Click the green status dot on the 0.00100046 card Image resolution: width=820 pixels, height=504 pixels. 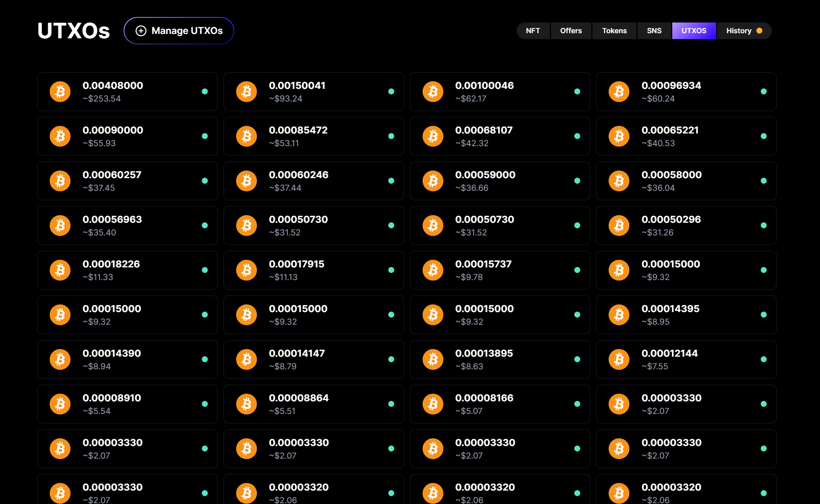click(577, 92)
